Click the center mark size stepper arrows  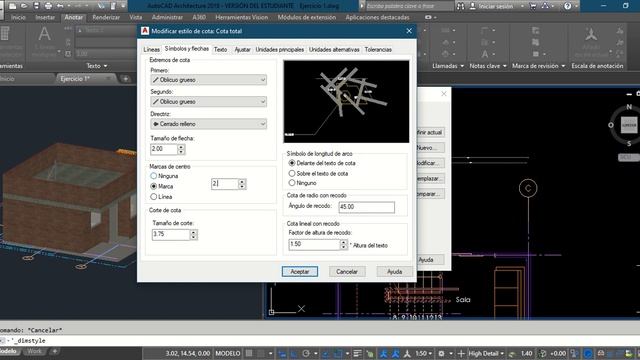[x=242, y=184]
